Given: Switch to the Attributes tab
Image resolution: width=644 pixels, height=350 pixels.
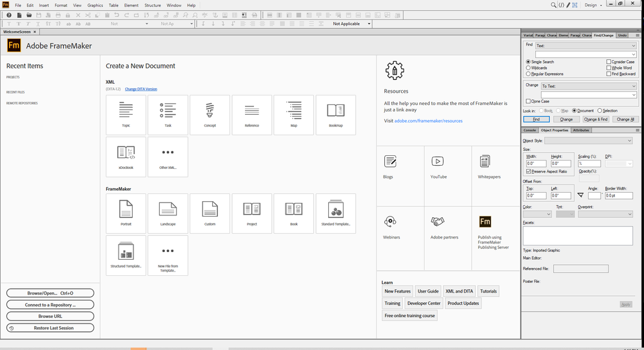Looking at the screenshot, I should 581,130.
